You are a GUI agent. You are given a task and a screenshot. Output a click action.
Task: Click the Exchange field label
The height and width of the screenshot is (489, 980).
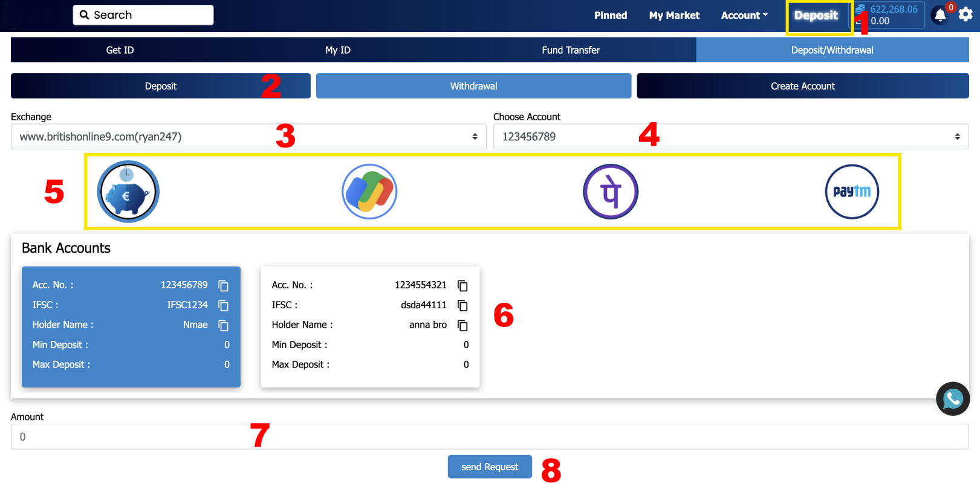(x=31, y=117)
